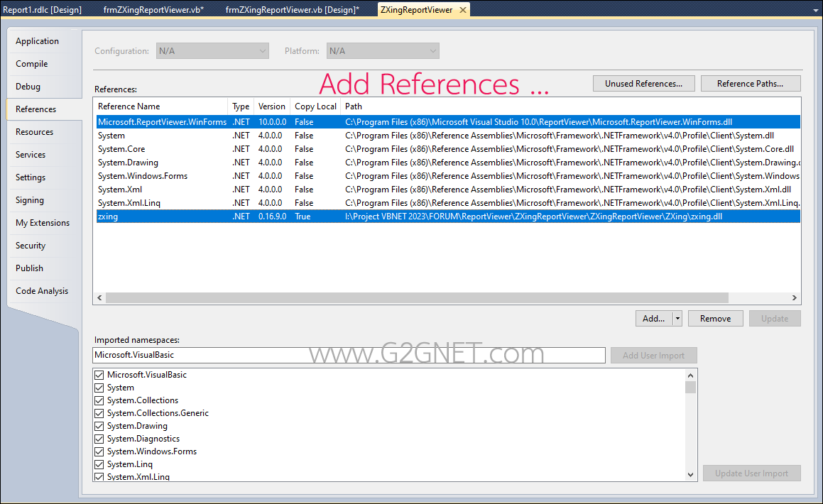Image resolution: width=823 pixels, height=504 pixels.
Task: Click the Add User Import button
Action: 654,356
